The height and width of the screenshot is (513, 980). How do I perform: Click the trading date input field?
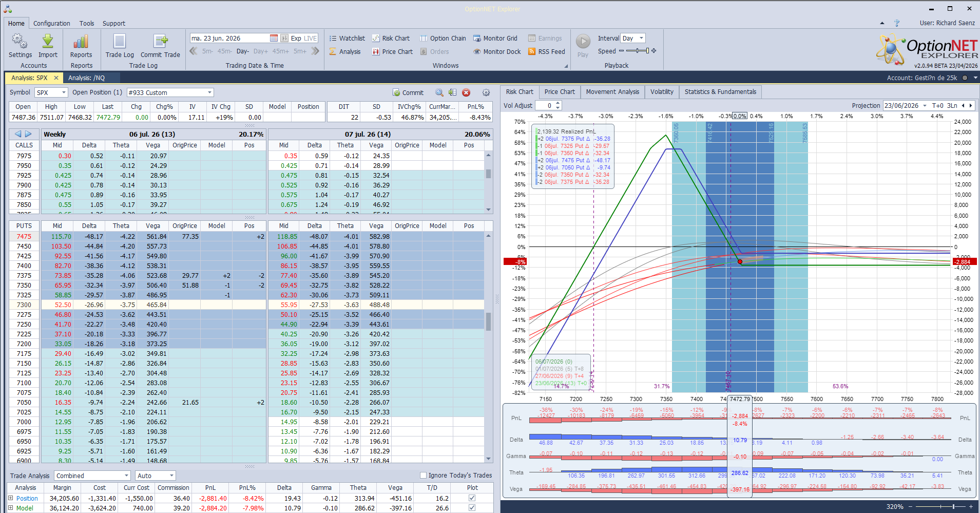230,38
